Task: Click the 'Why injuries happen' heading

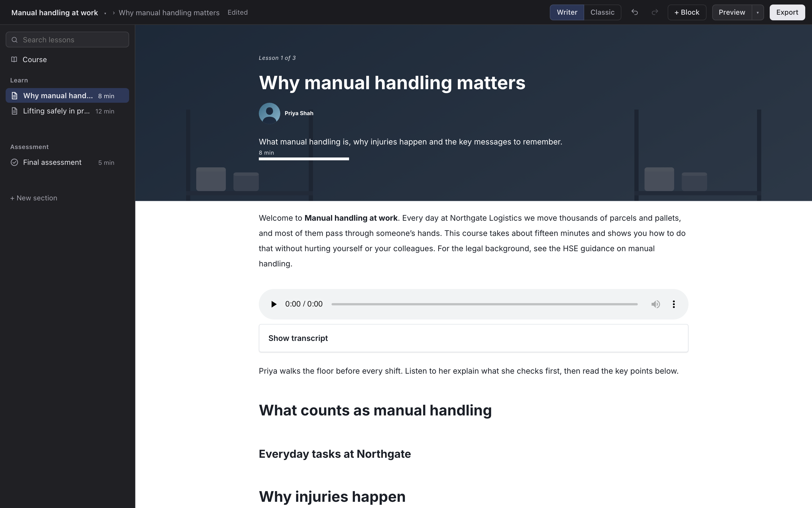Action: coord(332,497)
